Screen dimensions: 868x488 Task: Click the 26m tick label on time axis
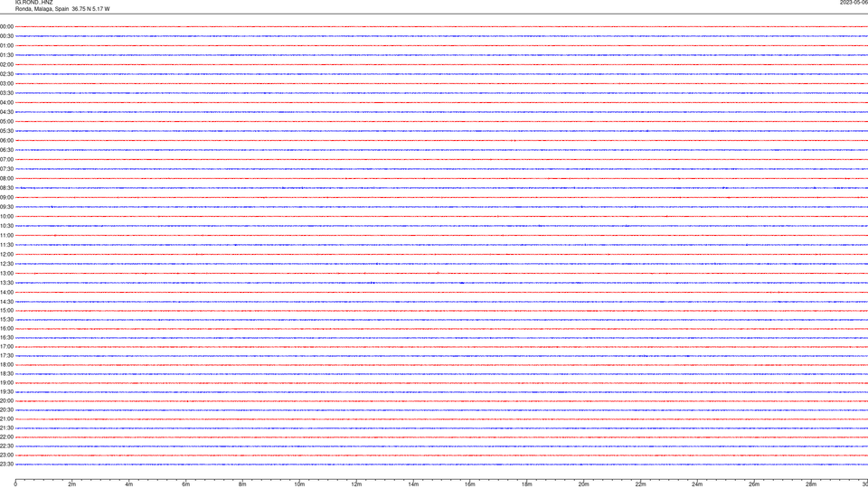(x=754, y=484)
